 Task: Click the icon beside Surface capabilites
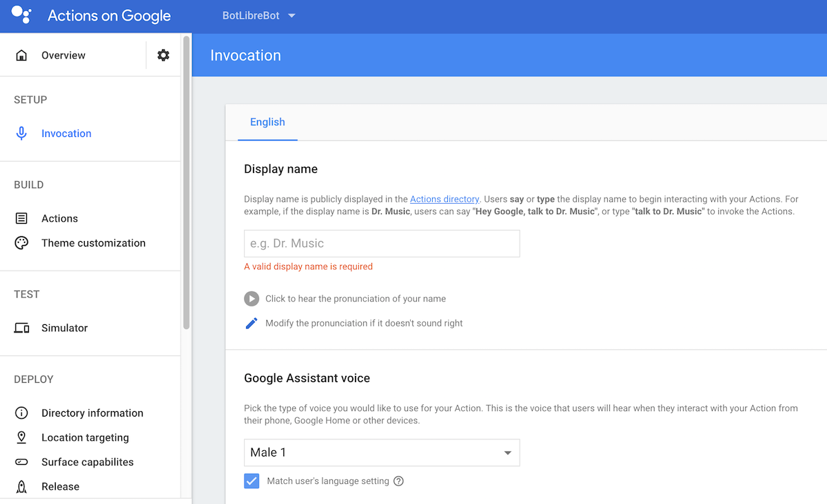pyautogui.click(x=21, y=462)
